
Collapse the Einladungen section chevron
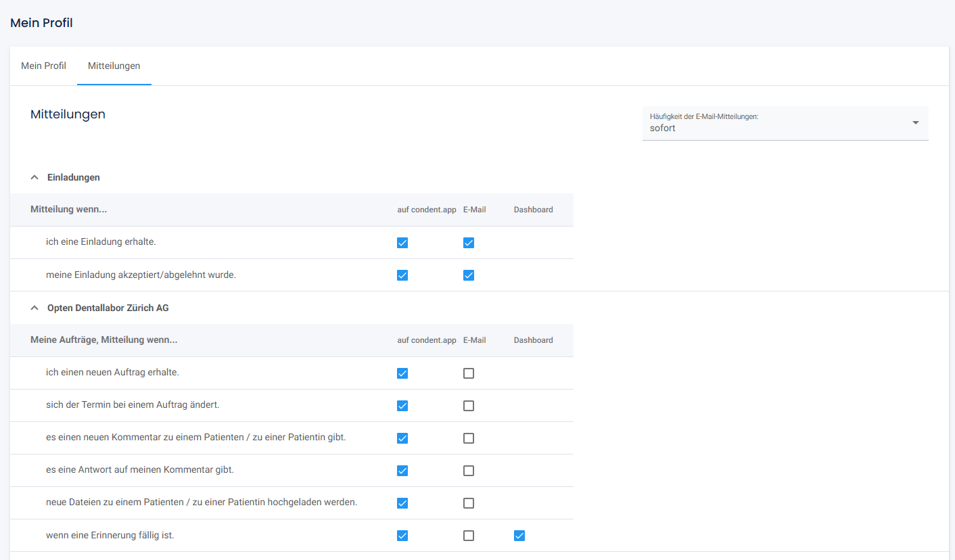[x=34, y=177]
